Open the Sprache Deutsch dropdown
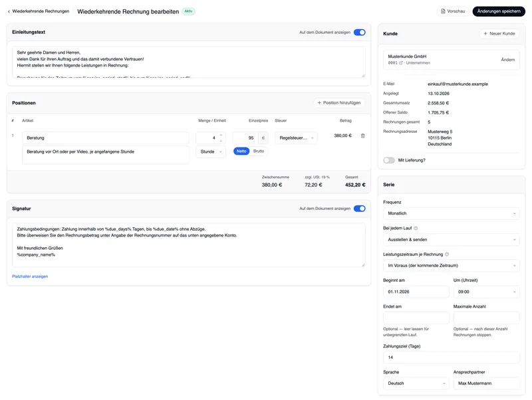This screenshot has height=400, width=532. [416, 383]
